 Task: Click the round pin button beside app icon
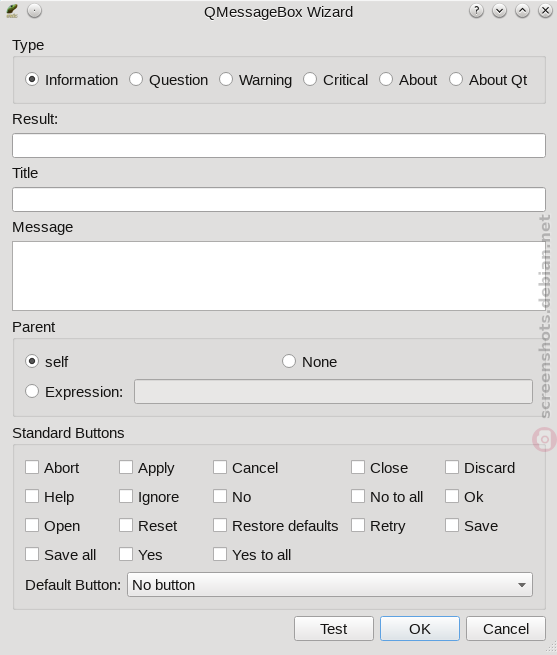[35, 11]
